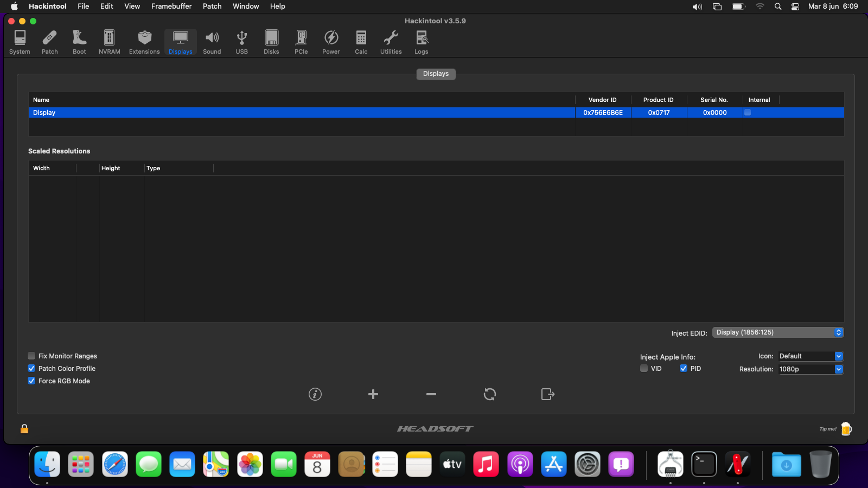Click the menu bar date and time
Image resolution: width=868 pixels, height=488 pixels.
click(833, 7)
